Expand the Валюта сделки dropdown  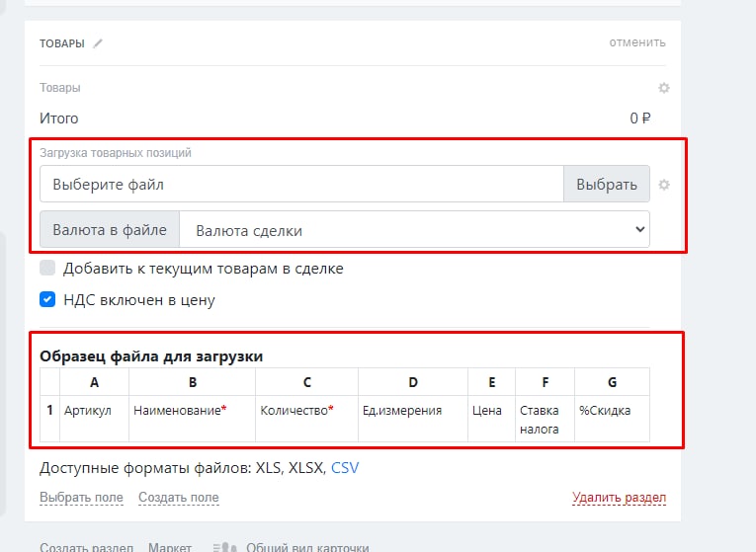tap(415, 230)
